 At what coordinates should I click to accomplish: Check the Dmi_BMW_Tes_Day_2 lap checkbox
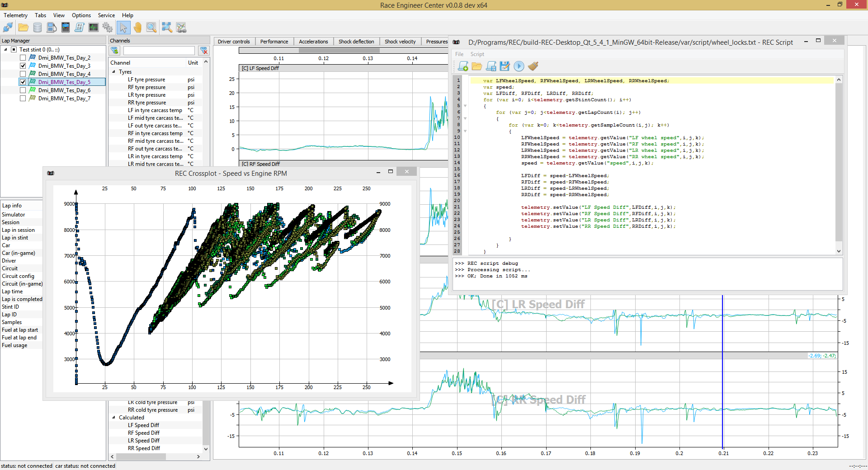(23, 58)
